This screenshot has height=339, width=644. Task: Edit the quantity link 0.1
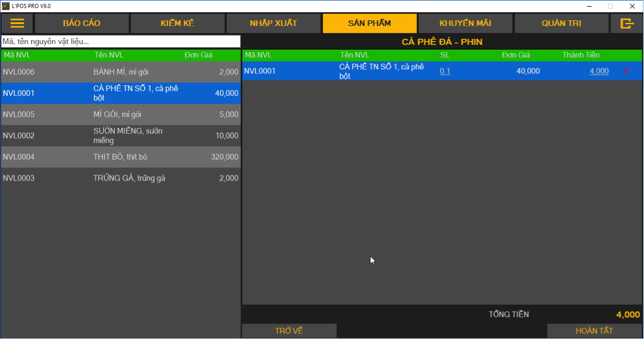[x=445, y=71]
